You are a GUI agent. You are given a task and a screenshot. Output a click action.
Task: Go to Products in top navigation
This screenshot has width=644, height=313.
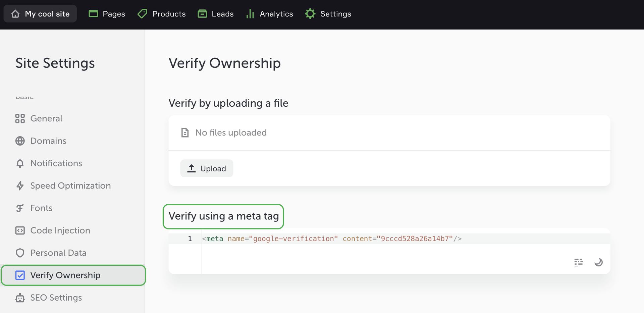click(162, 14)
